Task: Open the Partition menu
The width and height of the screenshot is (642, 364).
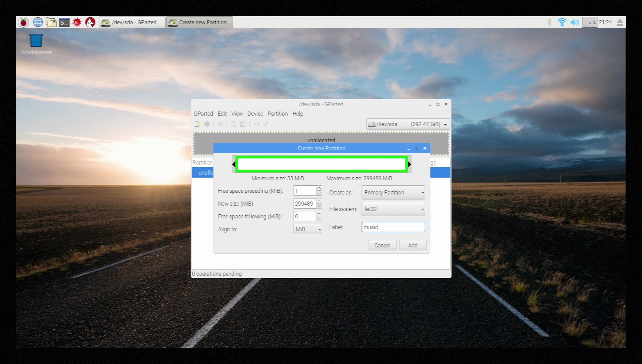Action: pyautogui.click(x=278, y=114)
